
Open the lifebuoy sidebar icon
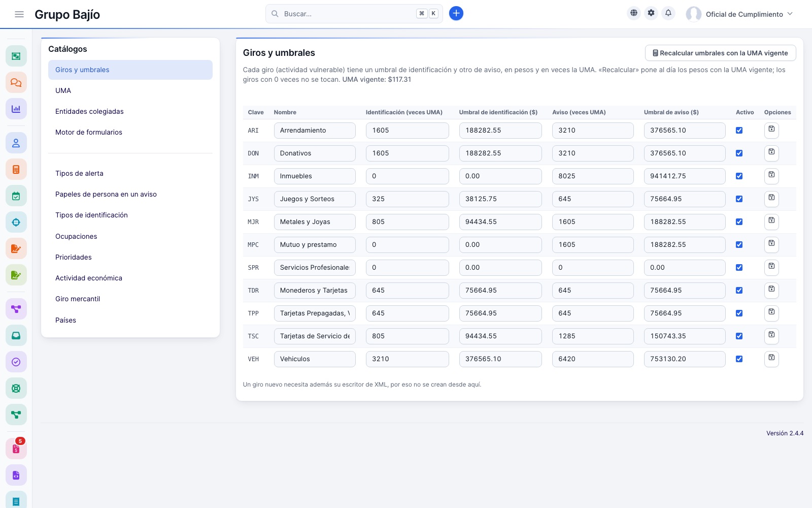(16, 388)
